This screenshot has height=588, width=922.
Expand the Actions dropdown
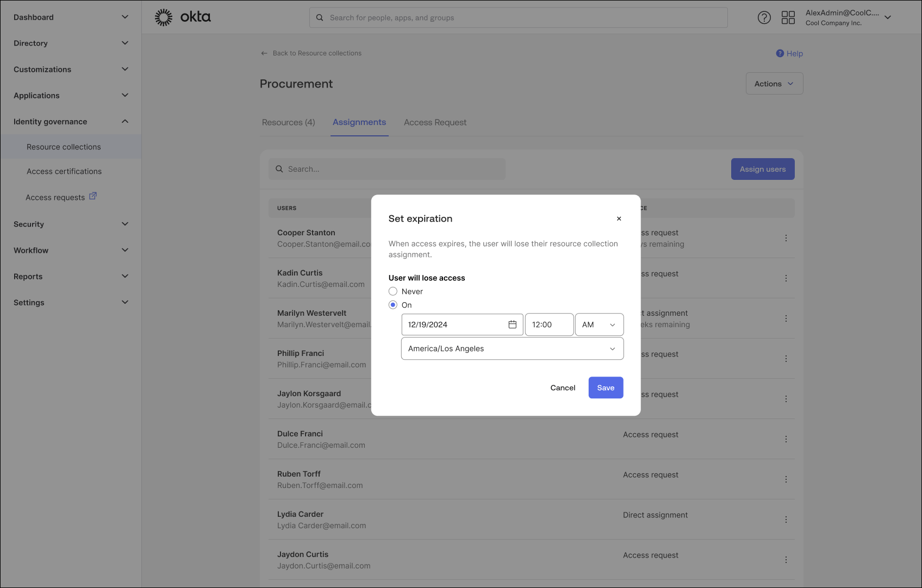[x=774, y=83]
